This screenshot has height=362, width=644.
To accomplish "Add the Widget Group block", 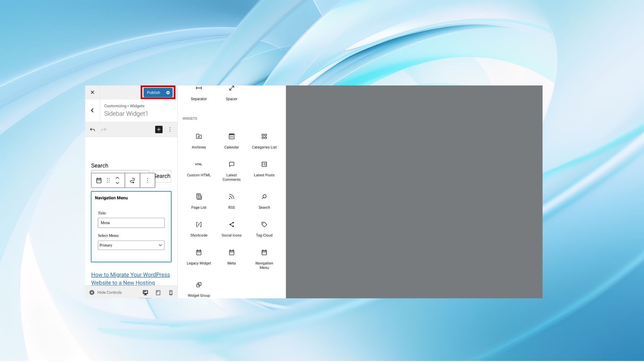I will [199, 289].
